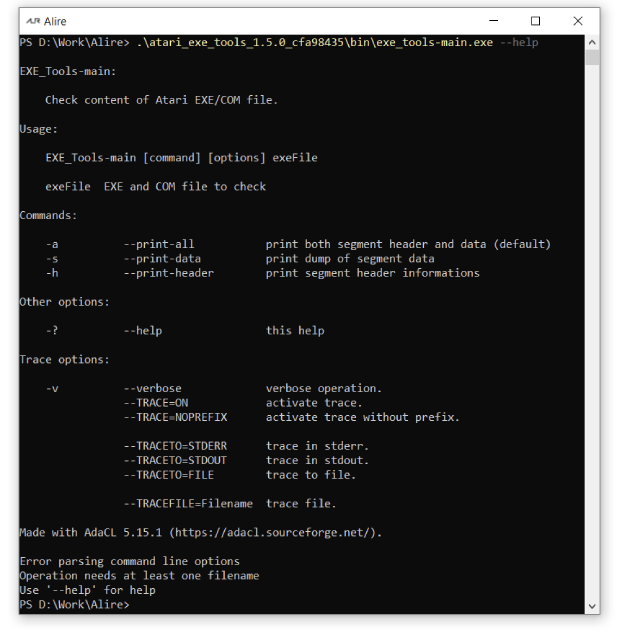Click the vertical scrollbar thumb
617x640 pixels.
[x=592, y=57]
